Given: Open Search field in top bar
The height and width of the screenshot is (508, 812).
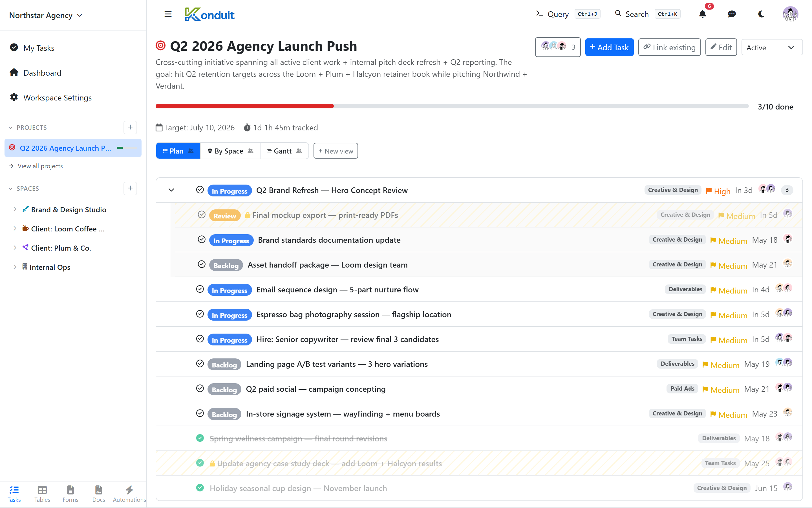Looking at the screenshot, I should coord(647,14).
